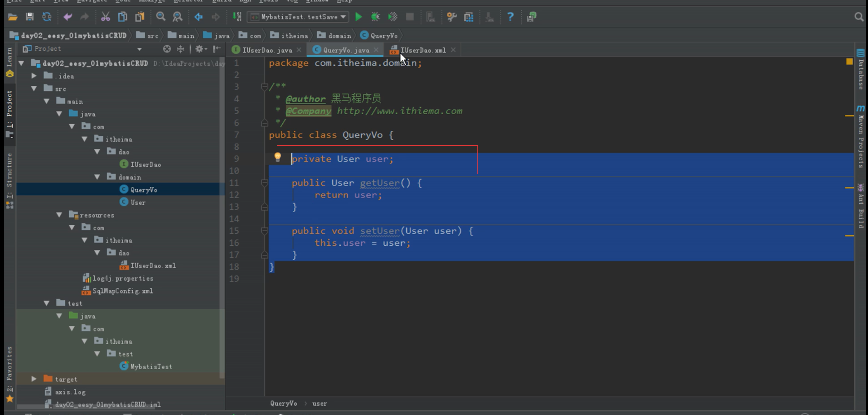This screenshot has width=868, height=415.
Task: Toggle code fold on getUser method
Action: 264,183
